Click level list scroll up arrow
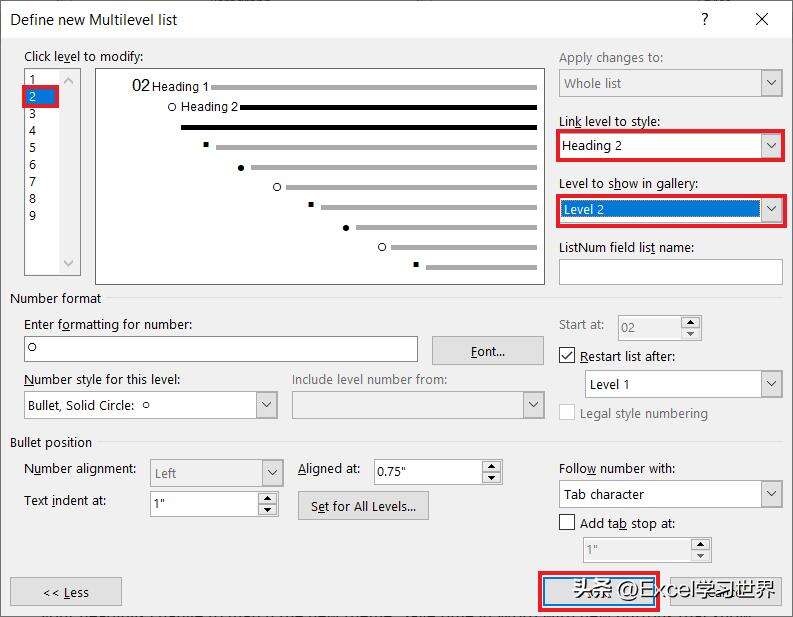793x617 pixels. (69, 80)
